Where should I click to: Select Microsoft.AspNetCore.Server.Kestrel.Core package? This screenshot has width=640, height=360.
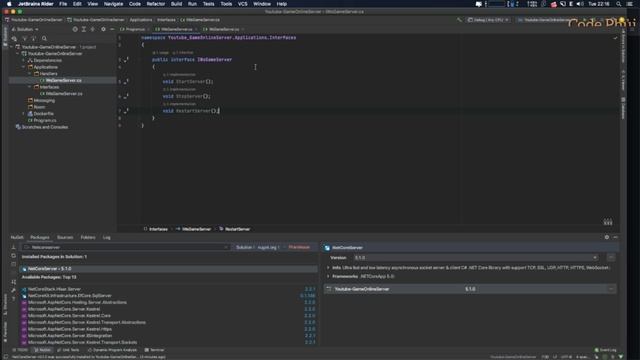169,316
